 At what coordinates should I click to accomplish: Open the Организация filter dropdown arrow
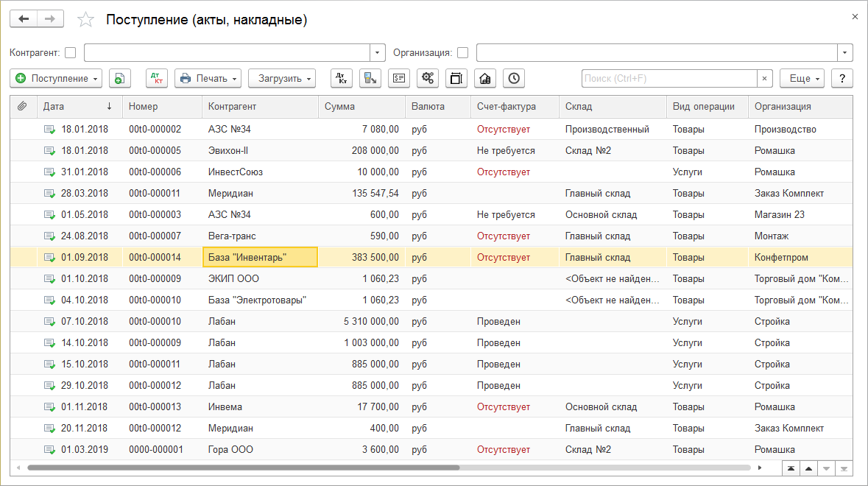point(844,52)
